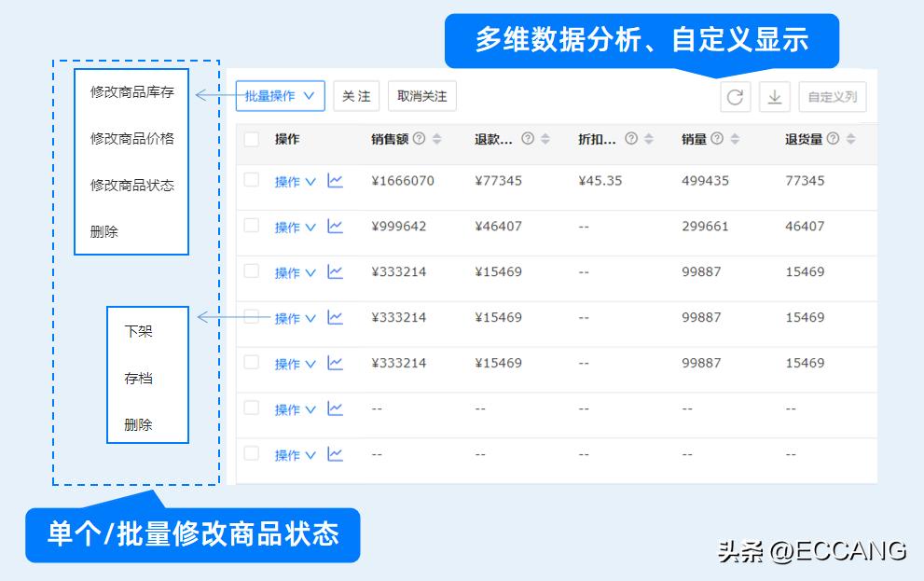Click the 499435 sales volume cell

[706, 181]
